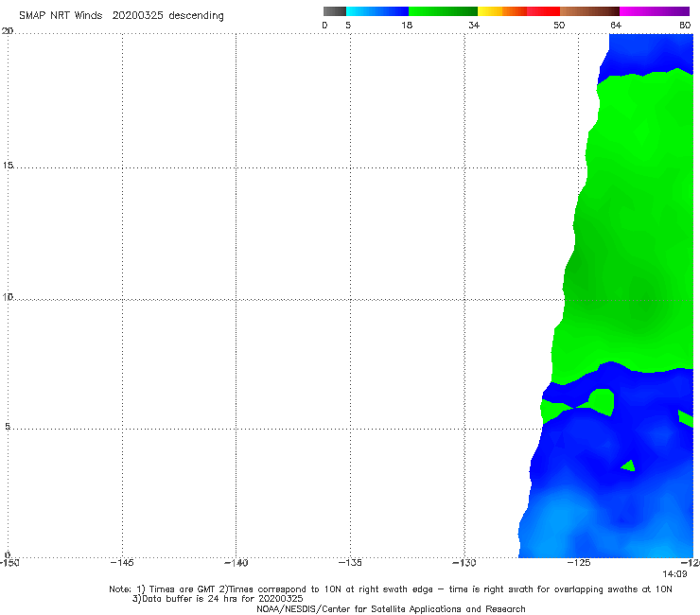The image size is (700, 615).
Task: Click the swath time '14:09'
Action: (674, 574)
